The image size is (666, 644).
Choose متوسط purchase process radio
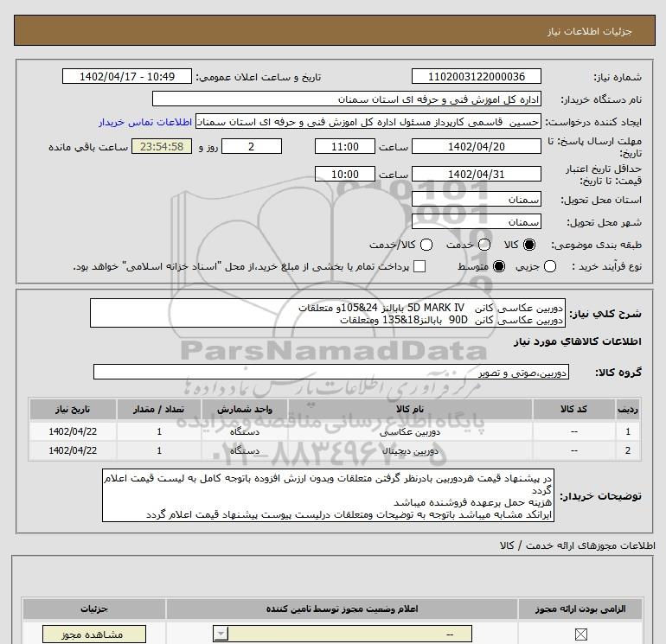(x=499, y=266)
